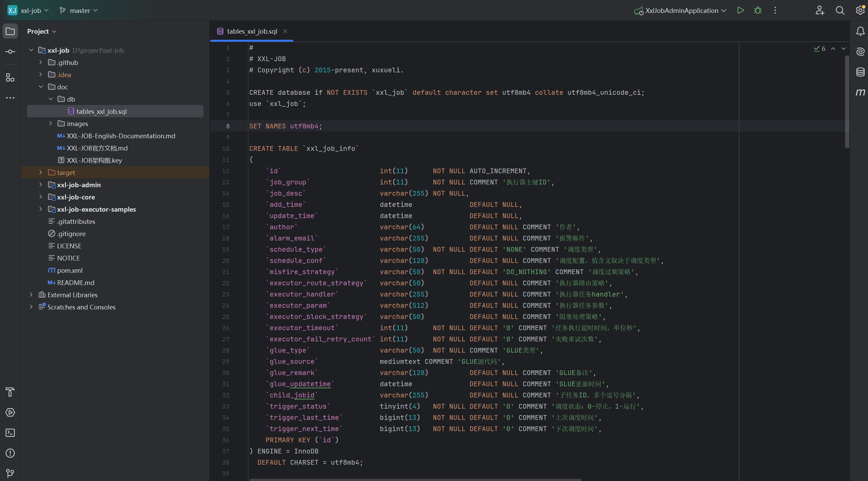Run XxlJobAdminApplication with the play button
The height and width of the screenshot is (481, 868).
(740, 10)
